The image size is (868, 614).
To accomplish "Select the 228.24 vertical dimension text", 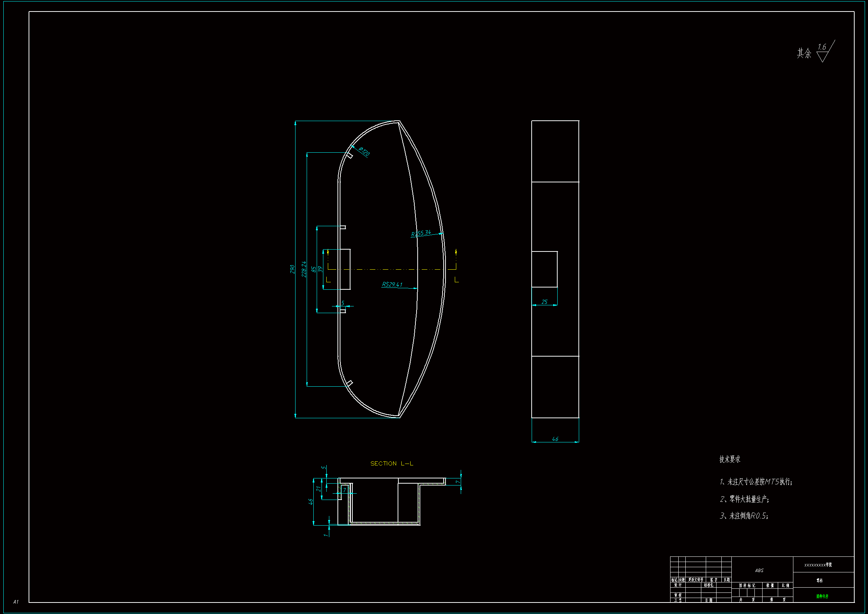I will (304, 269).
